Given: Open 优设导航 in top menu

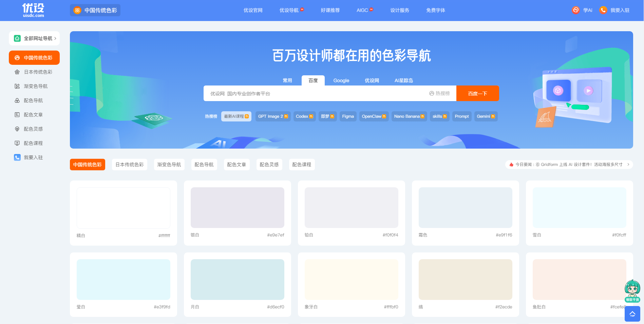Looking at the screenshot, I should click(289, 10).
